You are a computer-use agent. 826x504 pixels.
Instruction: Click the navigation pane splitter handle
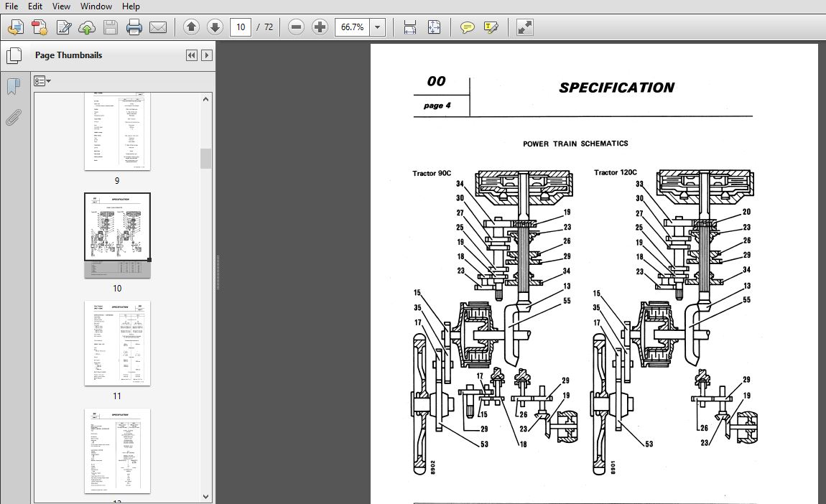click(218, 272)
